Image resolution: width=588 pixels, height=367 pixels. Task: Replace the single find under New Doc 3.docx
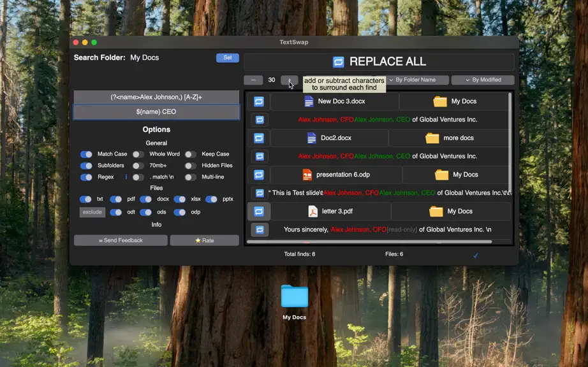tap(260, 120)
